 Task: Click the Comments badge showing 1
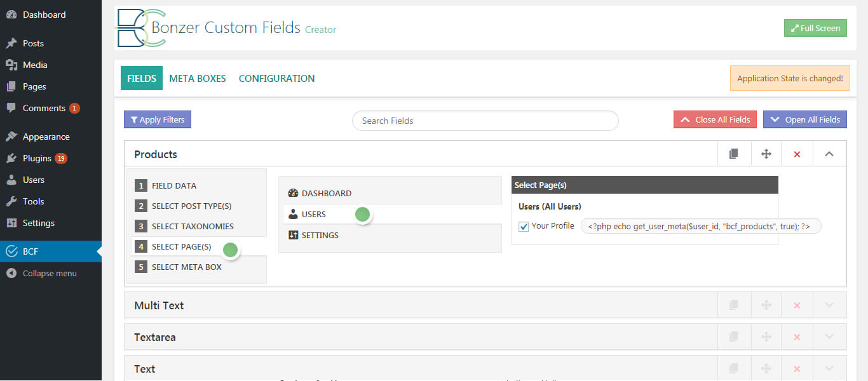pos(74,108)
